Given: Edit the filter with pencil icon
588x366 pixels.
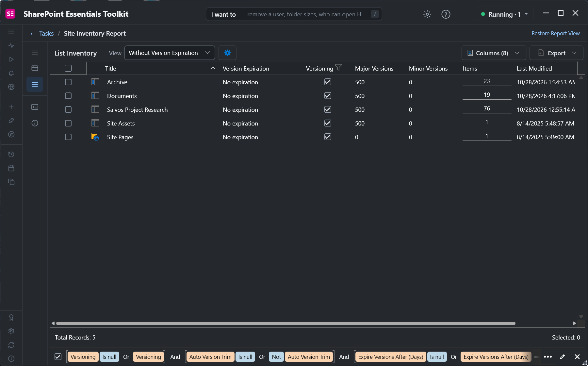Looking at the screenshot, I should coord(563,357).
